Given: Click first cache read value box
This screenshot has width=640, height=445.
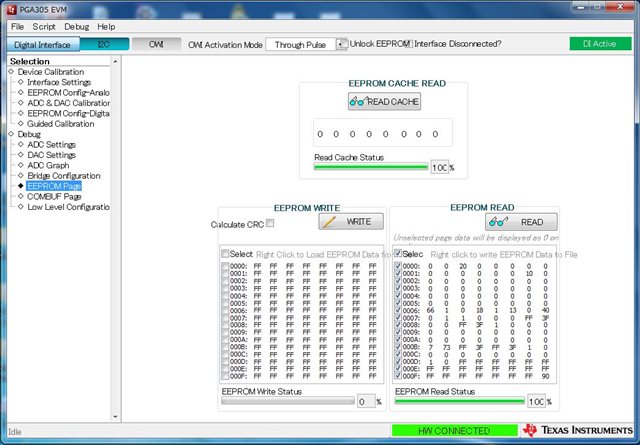Looking at the screenshot, I should pyautogui.click(x=320, y=134).
